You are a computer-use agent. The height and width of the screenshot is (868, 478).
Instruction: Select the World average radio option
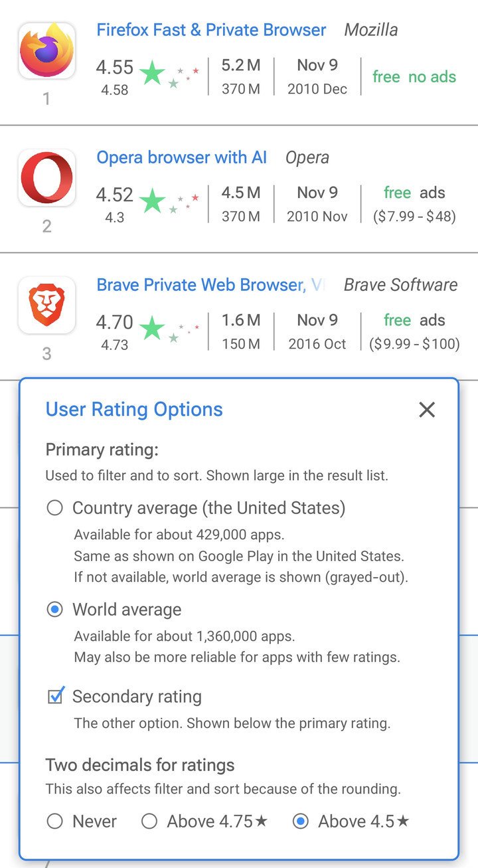[x=55, y=610]
